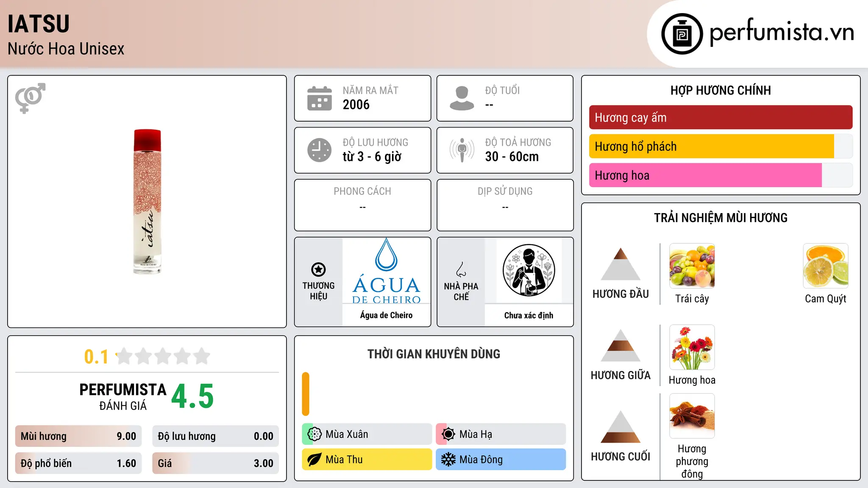Click the base notes pyramid icon
868x488 pixels.
click(620, 427)
